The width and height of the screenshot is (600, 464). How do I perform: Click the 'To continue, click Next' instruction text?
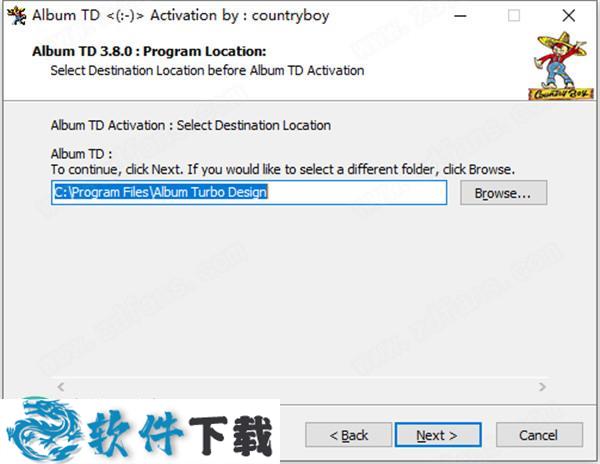pos(283,169)
